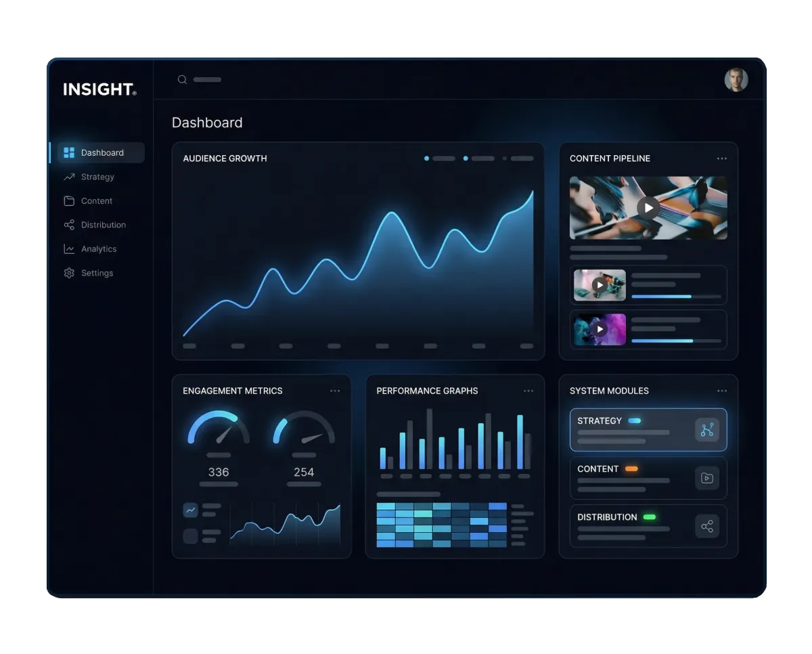812x654 pixels.
Task: Click the Analytics chart icon
Action: click(69, 249)
